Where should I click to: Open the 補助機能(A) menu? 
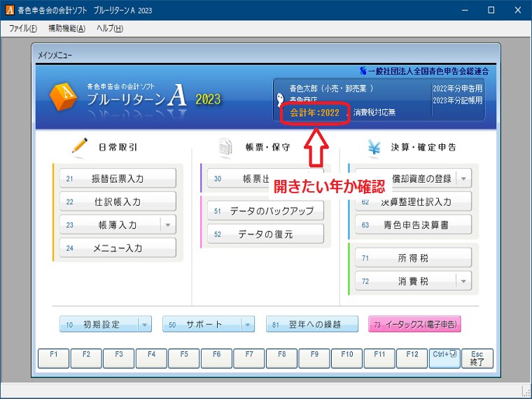click(66, 29)
